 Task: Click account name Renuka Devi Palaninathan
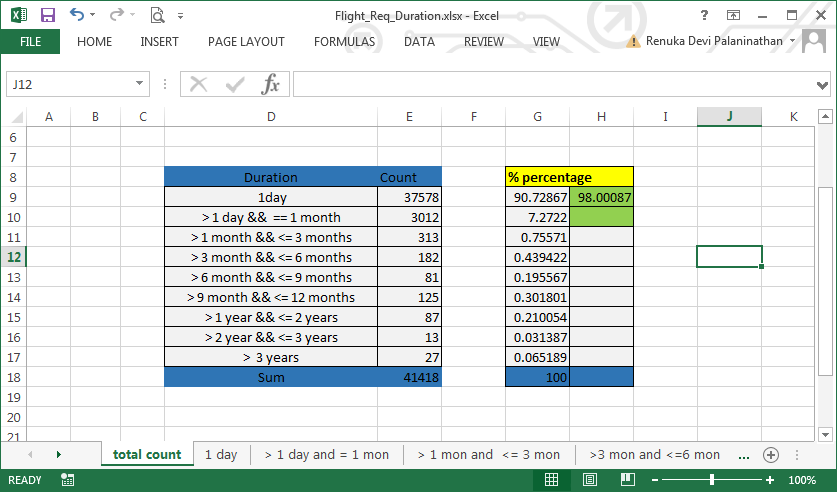tap(717, 42)
